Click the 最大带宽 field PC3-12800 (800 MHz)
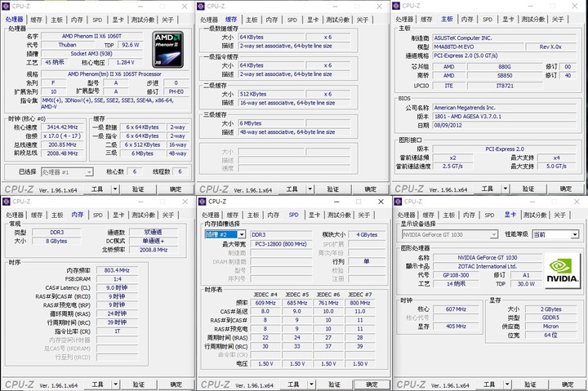Image resolution: width=588 pixels, height=391 pixels. (x=281, y=244)
